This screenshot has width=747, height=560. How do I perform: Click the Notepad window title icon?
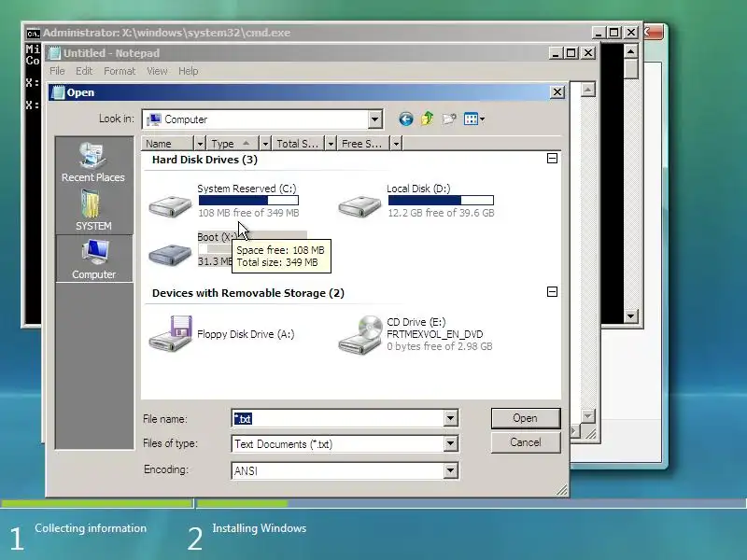(x=55, y=53)
